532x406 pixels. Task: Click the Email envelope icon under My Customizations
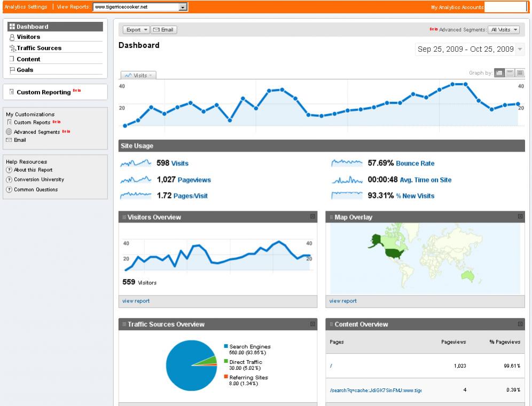9,140
